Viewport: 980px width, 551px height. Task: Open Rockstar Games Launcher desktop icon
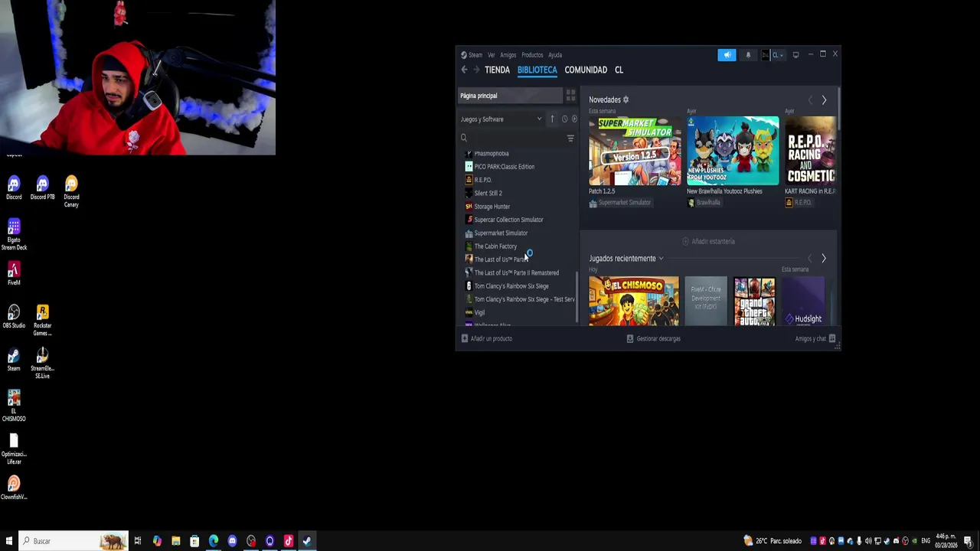click(42, 320)
